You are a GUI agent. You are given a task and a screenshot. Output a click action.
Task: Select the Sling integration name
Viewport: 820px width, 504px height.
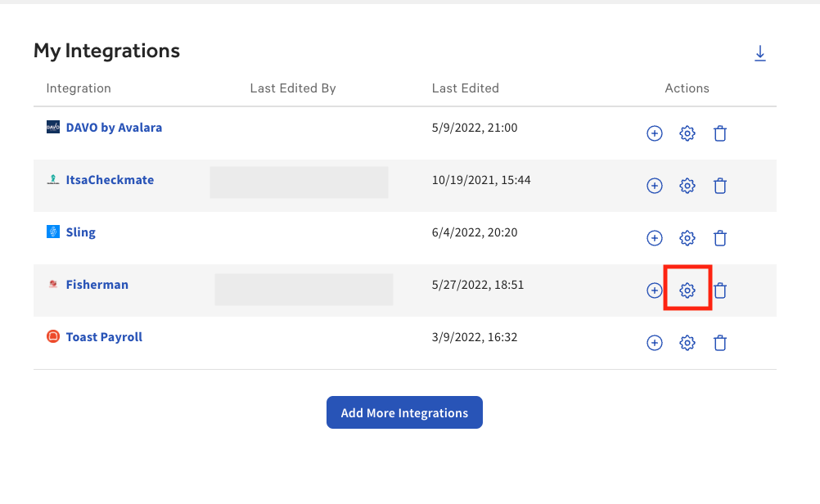(x=80, y=232)
